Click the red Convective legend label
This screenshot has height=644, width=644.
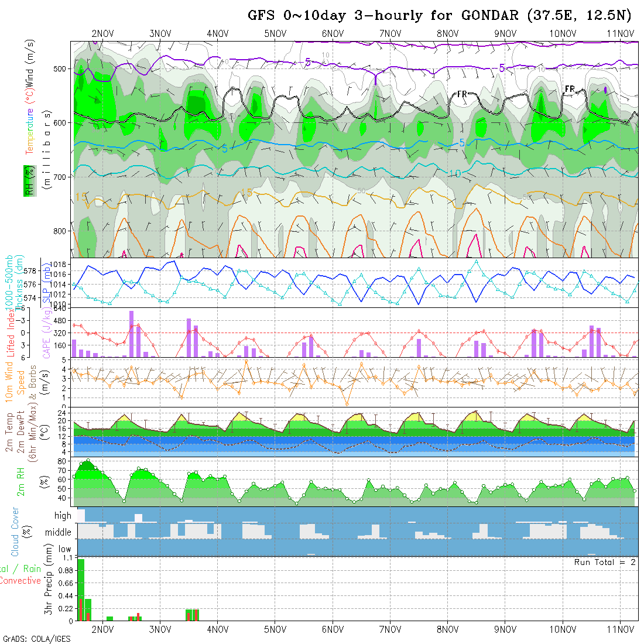(20, 581)
